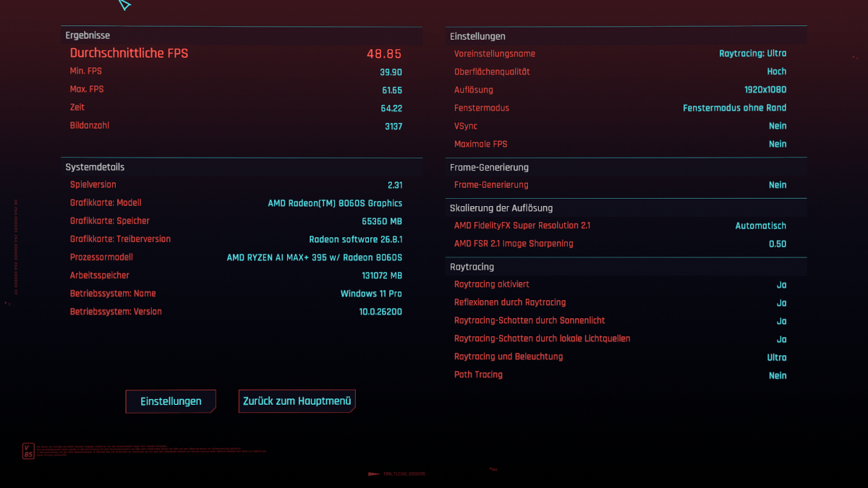Click the Spielversion value 2.31
Viewport: 868px width, 488px height.
pyautogui.click(x=395, y=185)
